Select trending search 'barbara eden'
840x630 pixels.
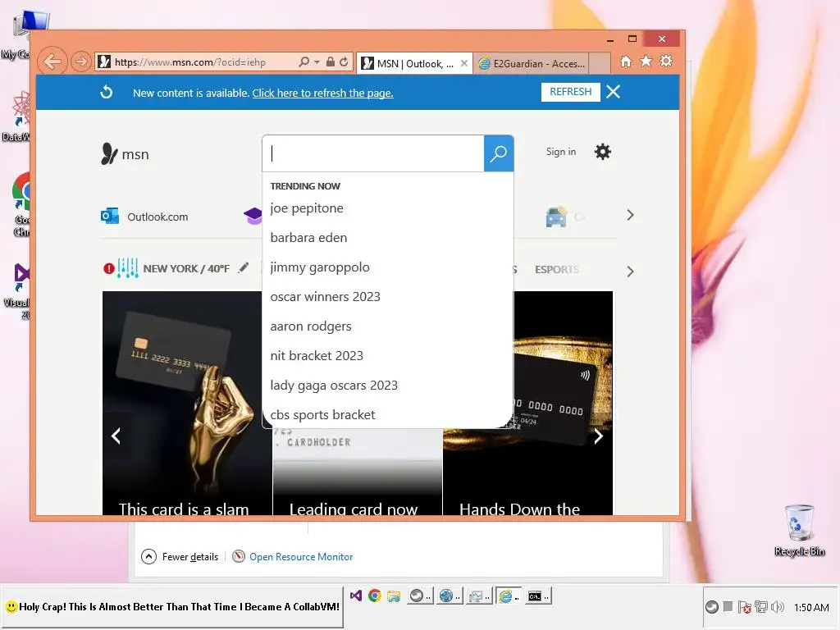pos(308,237)
